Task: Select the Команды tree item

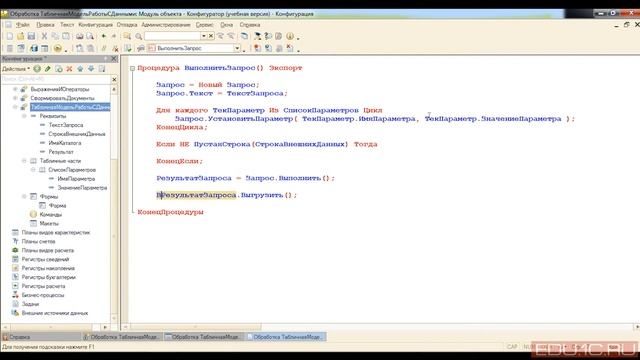Action: [x=51, y=214]
